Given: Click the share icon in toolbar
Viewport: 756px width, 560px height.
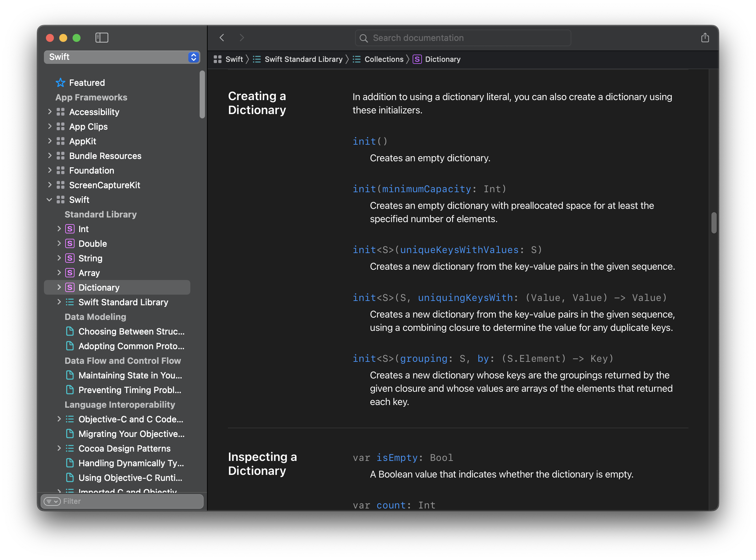Looking at the screenshot, I should (705, 38).
